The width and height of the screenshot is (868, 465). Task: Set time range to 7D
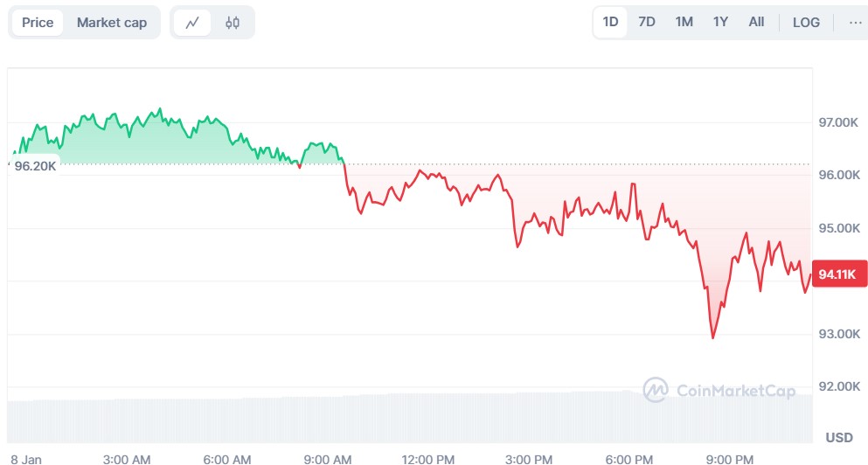647,22
